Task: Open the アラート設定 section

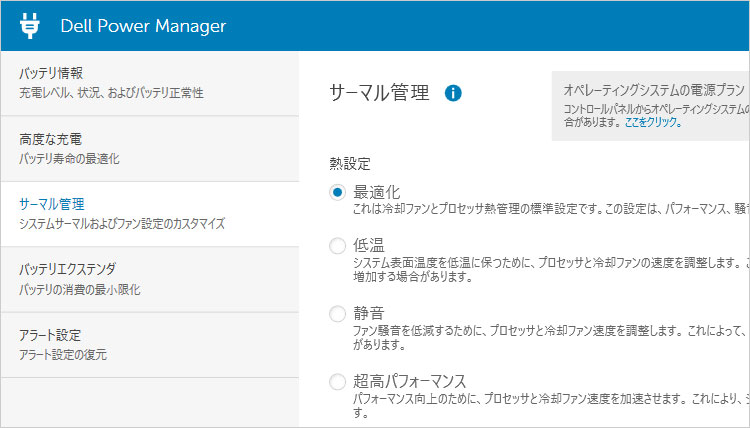Action: coord(150,345)
